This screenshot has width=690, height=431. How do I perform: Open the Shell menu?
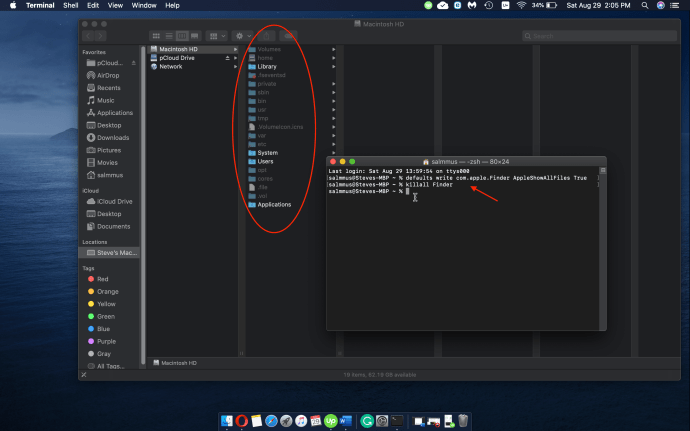(70, 5)
